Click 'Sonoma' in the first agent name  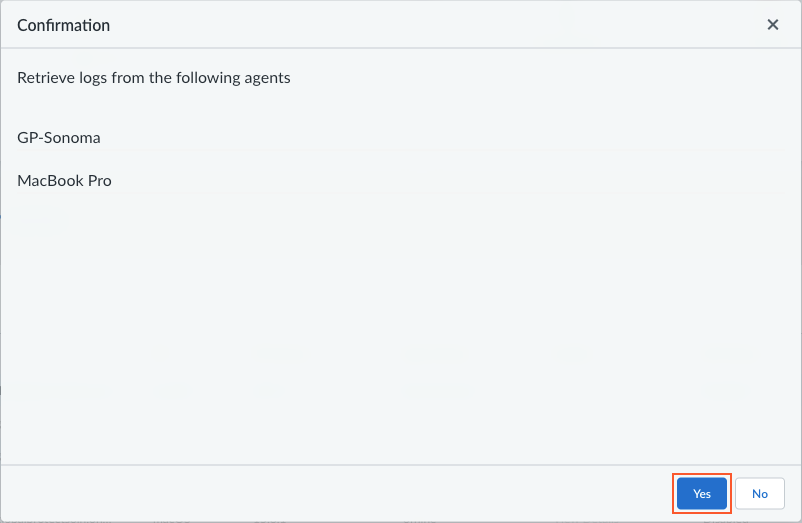73,137
